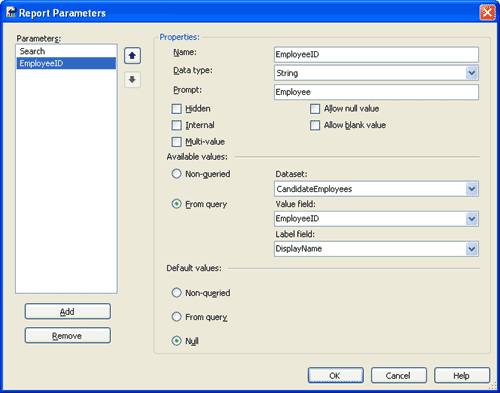The image size is (500, 393).
Task: Select Non-queried under Default values
Action: click(x=176, y=293)
